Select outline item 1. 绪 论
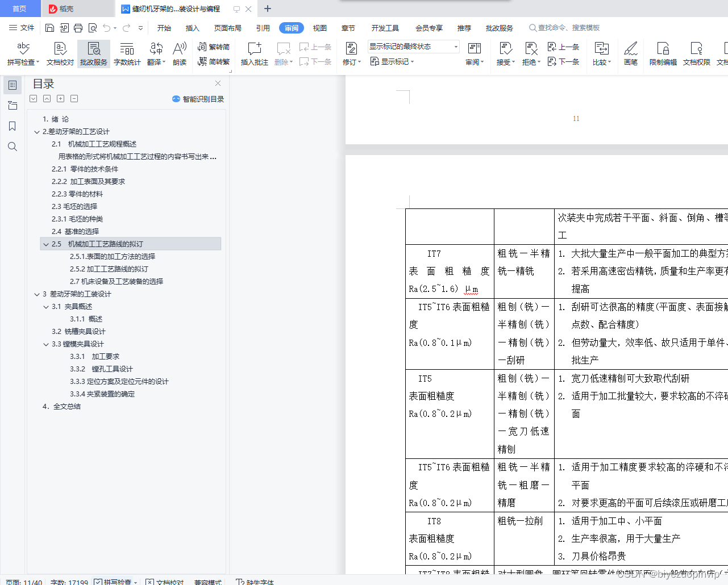This screenshot has width=728, height=585. (56, 119)
